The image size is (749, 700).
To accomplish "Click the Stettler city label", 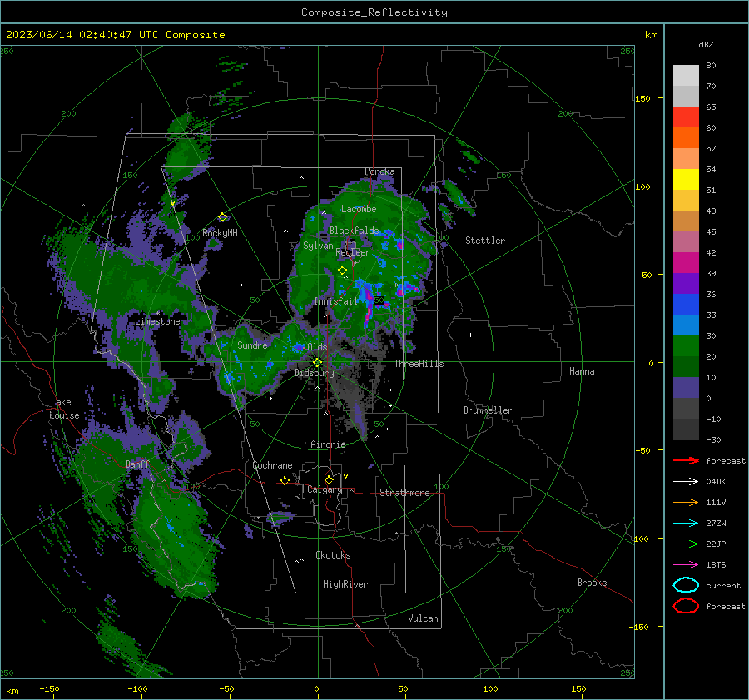I will [485, 241].
